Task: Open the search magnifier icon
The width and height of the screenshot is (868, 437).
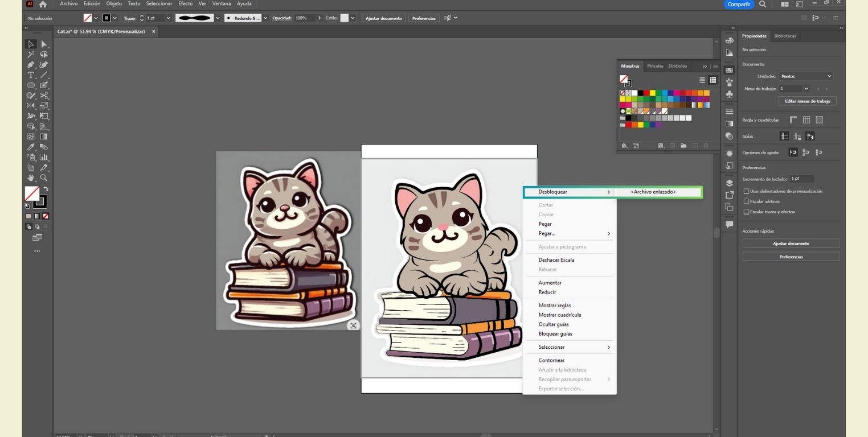Action: pos(763,4)
